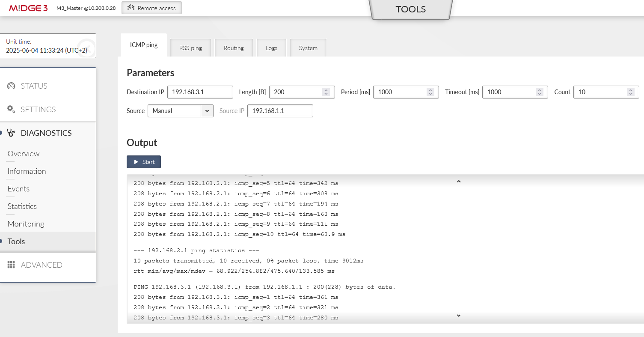Click output line icmp_seq=1 time=361 ms
This screenshot has height=337, width=644.
coord(236,297)
